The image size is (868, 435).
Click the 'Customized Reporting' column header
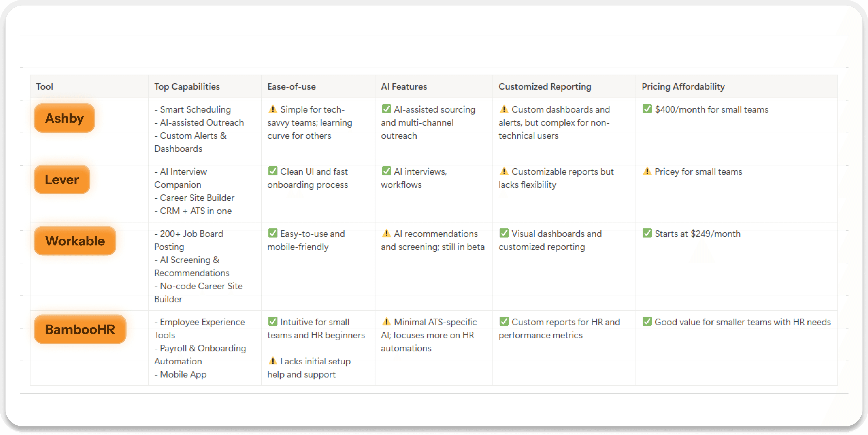tap(545, 87)
